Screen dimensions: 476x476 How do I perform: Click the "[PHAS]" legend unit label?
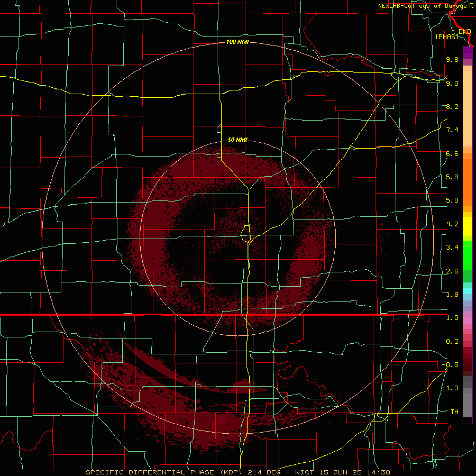tap(447, 36)
